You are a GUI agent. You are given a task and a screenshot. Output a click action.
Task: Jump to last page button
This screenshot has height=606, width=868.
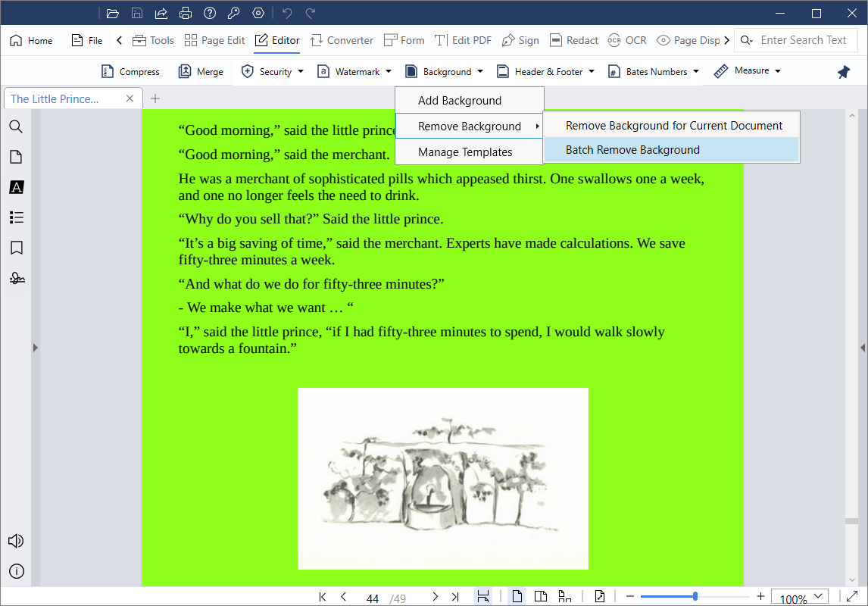(455, 597)
